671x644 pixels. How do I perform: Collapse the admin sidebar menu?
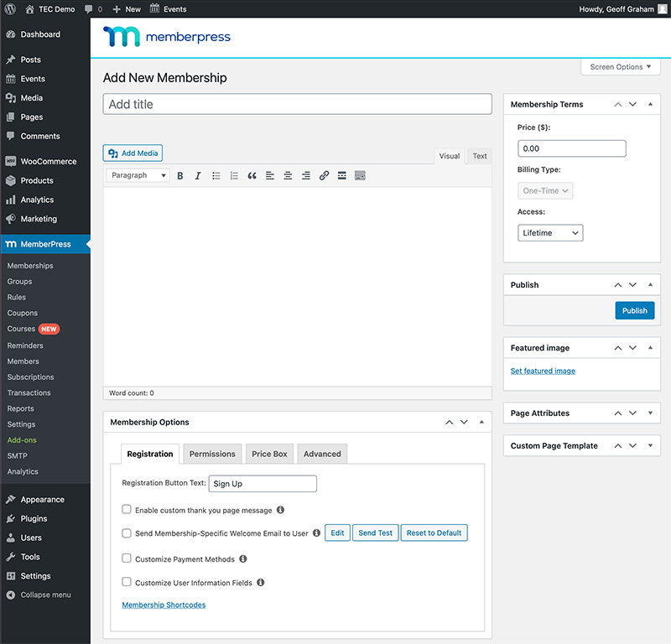click(45, 595)
